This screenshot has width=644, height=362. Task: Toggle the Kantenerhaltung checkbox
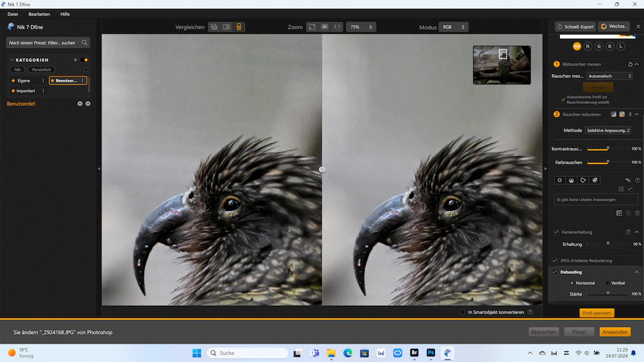coord(556,232)
